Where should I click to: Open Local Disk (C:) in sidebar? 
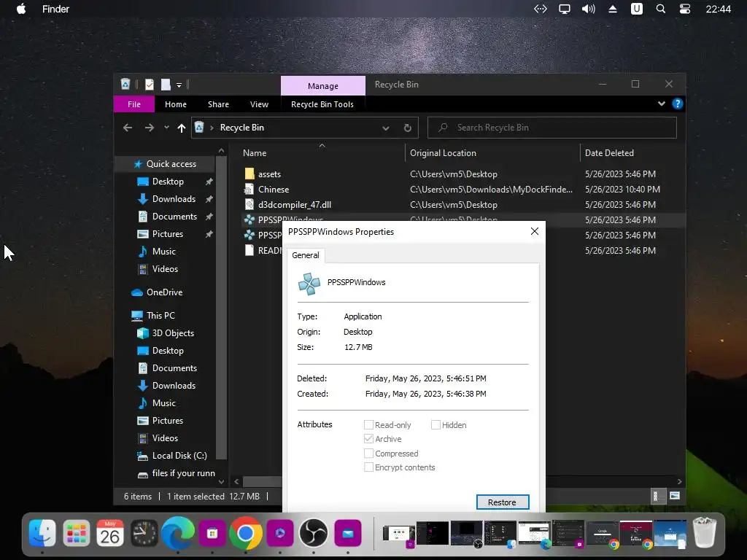click(x=179, y=456)
